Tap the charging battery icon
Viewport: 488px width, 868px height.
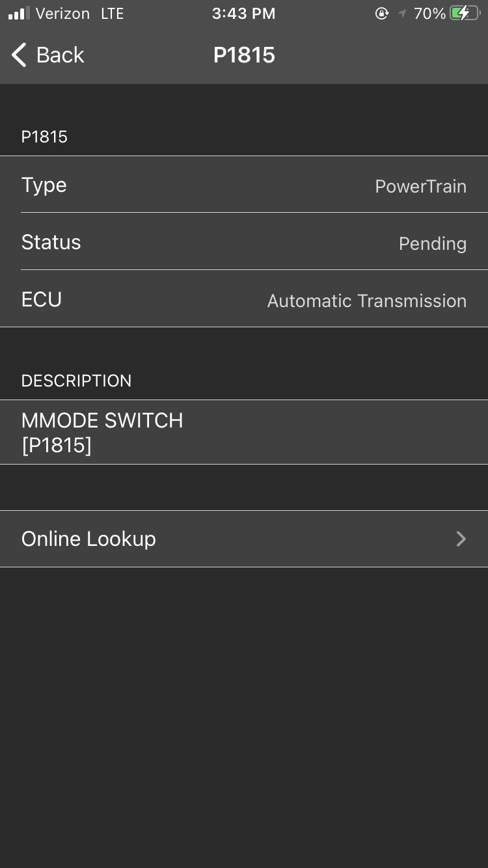click(x=465, y=14)
